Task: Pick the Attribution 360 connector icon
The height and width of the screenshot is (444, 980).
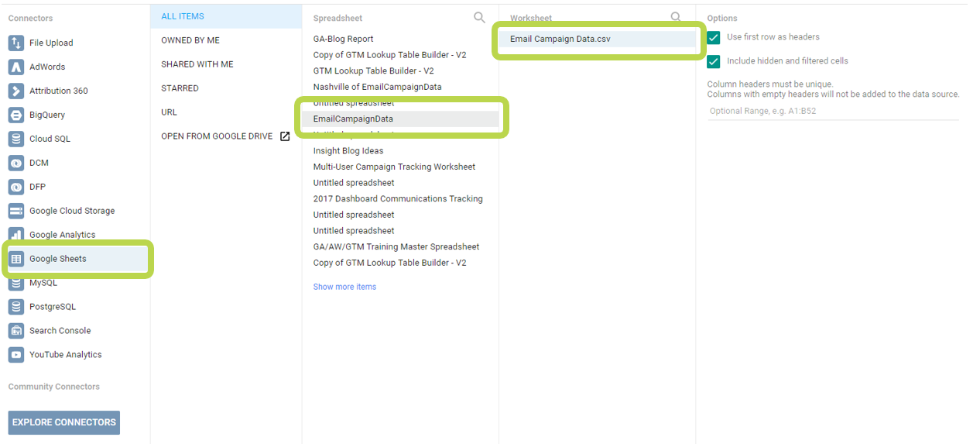Action: click(15, 91)
